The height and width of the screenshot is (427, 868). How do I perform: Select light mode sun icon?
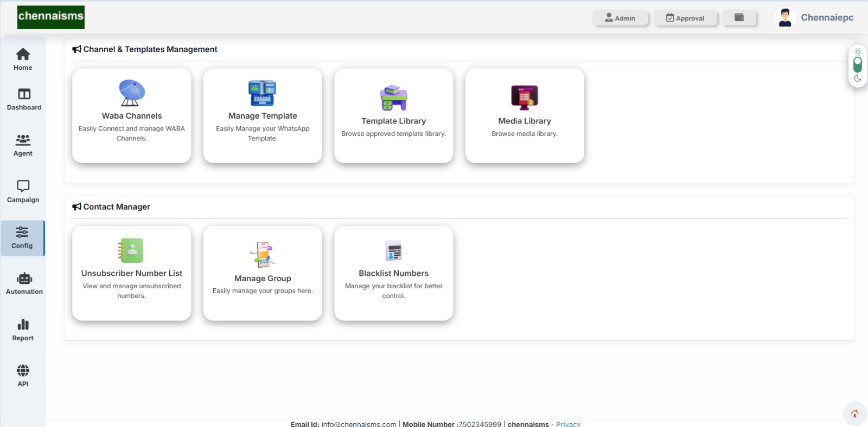(858, 52)
